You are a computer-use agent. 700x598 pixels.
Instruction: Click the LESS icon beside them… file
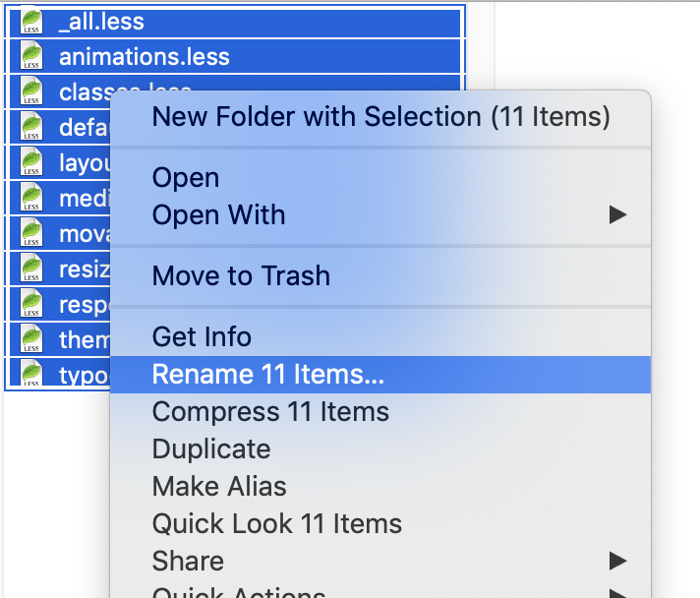coord(31,338)
